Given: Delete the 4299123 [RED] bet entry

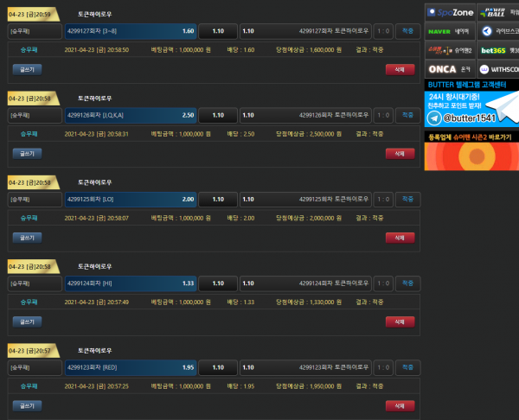Looking at the screenshot, I should point(399,404).
